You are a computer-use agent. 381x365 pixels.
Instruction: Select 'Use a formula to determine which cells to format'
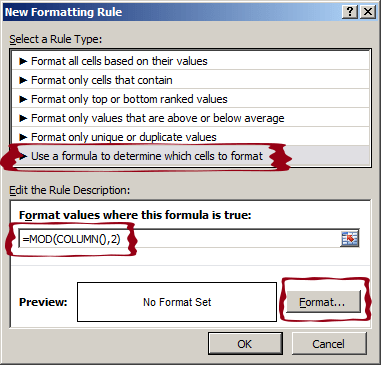pos(191,156)
